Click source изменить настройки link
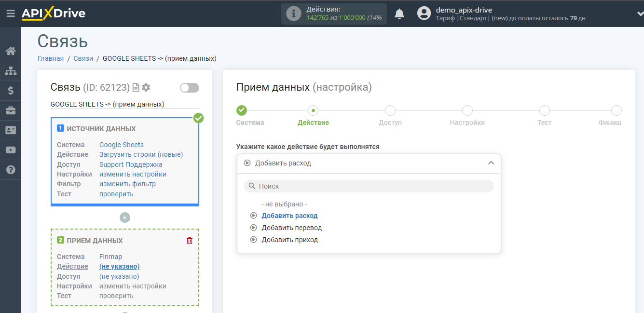This screenshot has height=313, width=644. pos(133,174)
